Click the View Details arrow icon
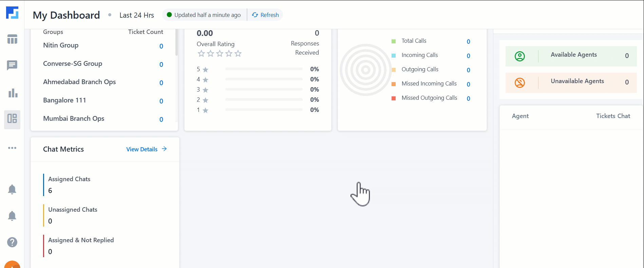 pyautogui.click(x=164, y=149)
